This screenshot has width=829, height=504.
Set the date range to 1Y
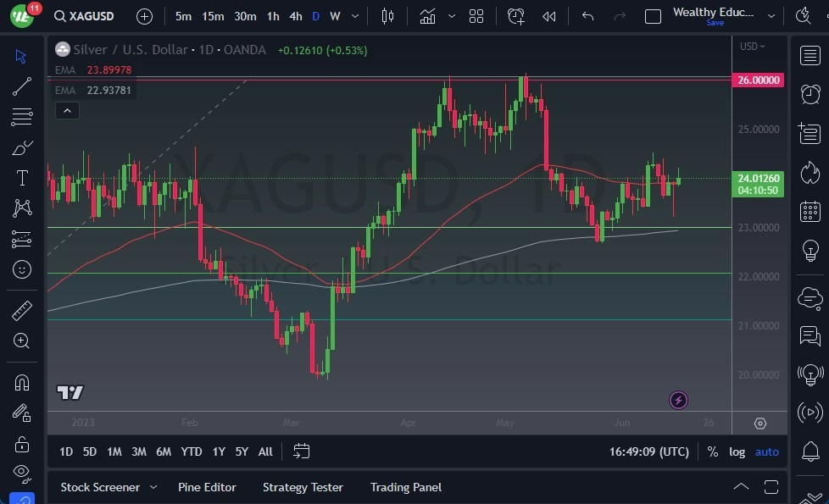[x=219, y=451]
